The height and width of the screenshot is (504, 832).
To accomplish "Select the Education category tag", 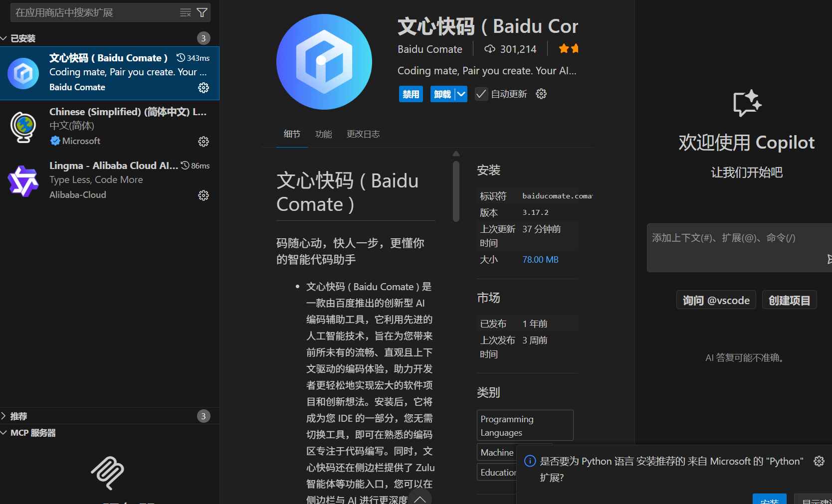I will tap(497, 472).
